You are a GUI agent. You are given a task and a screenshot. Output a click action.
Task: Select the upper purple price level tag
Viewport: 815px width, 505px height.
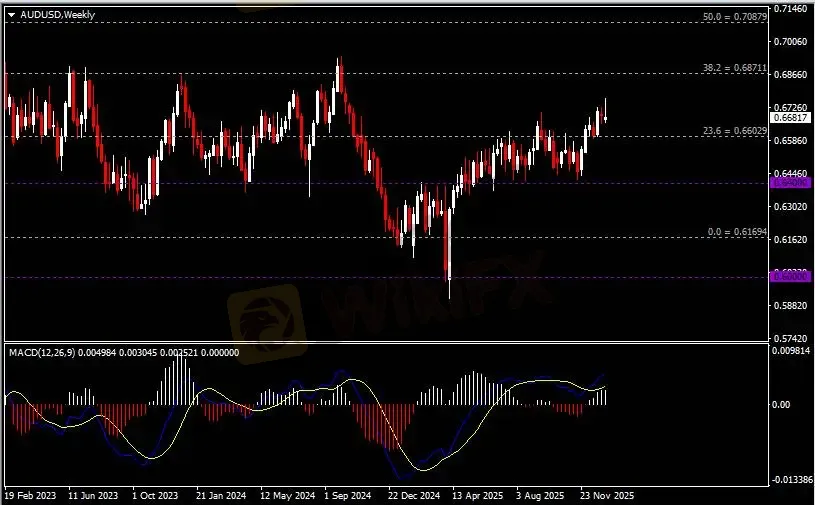click(785, 183)
